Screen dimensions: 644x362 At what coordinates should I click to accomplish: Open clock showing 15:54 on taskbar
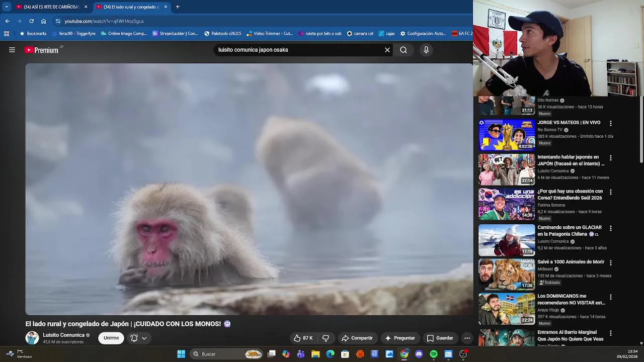[x=627, y=354]
